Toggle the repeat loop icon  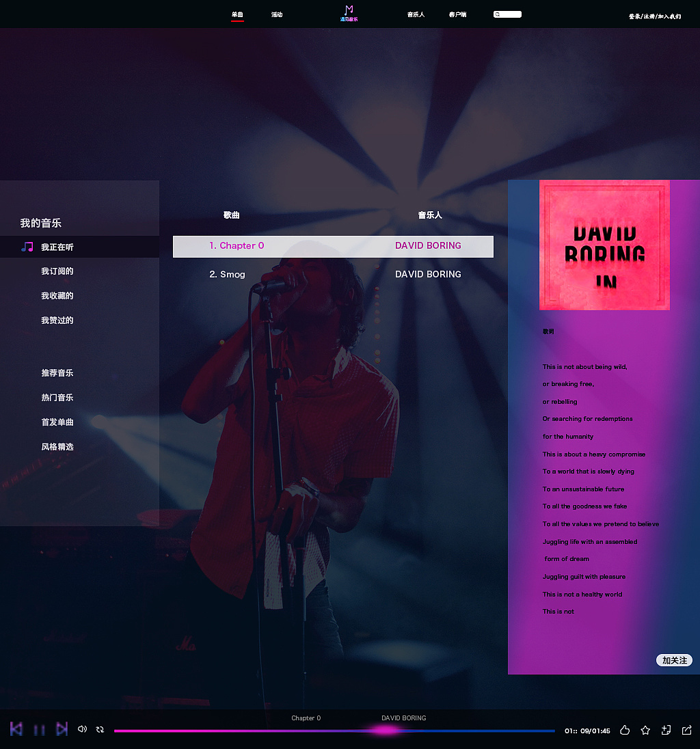(100, 730)
